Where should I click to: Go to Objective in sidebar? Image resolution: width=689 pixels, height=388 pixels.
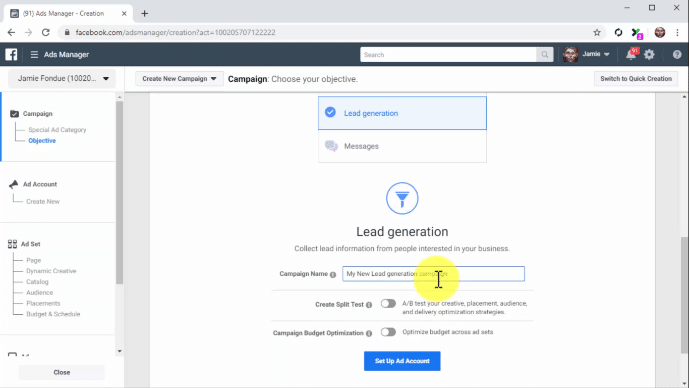pos(42,141)
